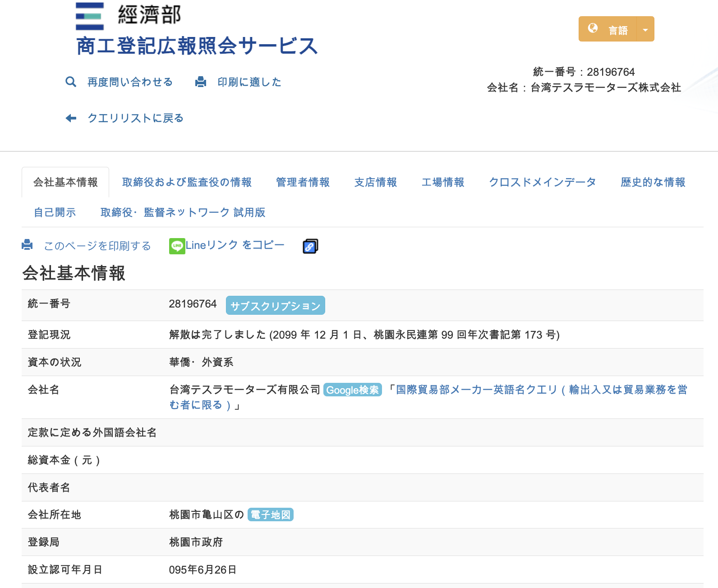The width and height of the screenshot is (718, 588).
Task: Click header text 統一番号:28196764
Action: click(584, 72)
